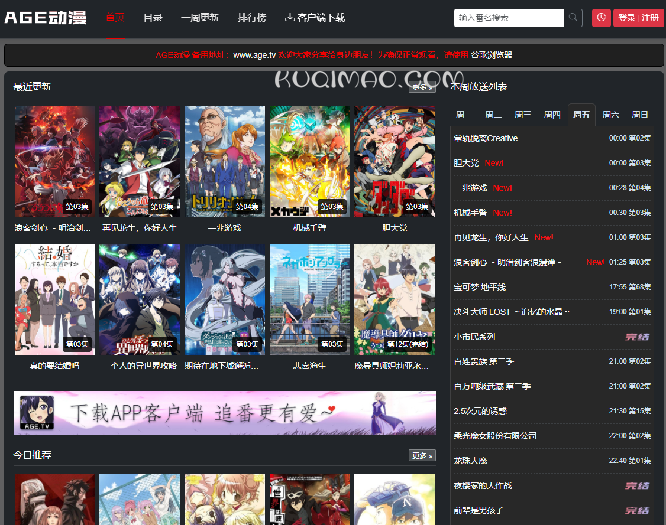Click title 一个人的异世界攻略 under poster
Viewport: 666px width, 525px height.
click(143, 366)
